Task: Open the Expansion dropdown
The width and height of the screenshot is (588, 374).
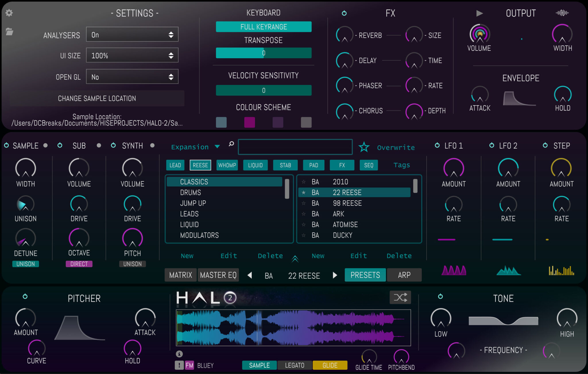Action: (195, 147)
